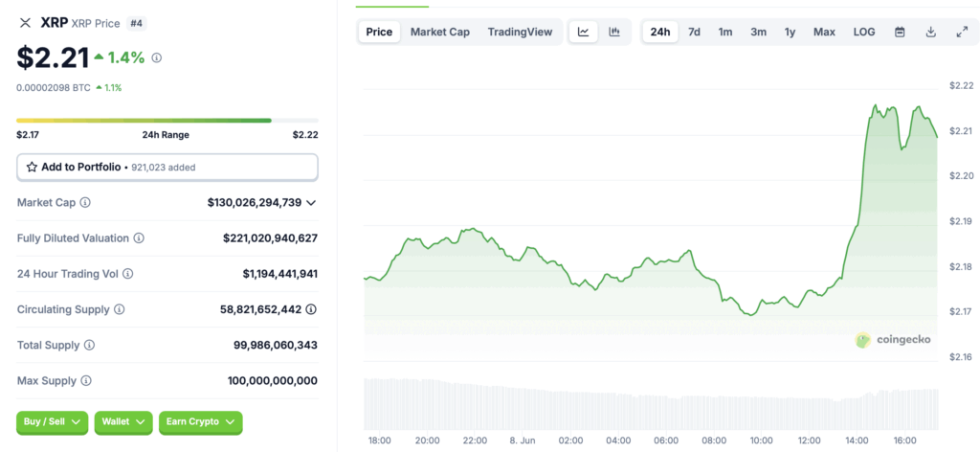Open 24 Hour Trading Vol info icon
The image size is (980, 452).
tap(128, 274)
